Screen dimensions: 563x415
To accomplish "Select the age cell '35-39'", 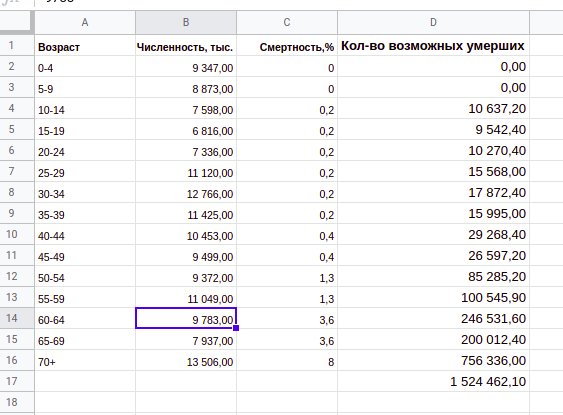I will pyautogui.click(x=85, y=213).
